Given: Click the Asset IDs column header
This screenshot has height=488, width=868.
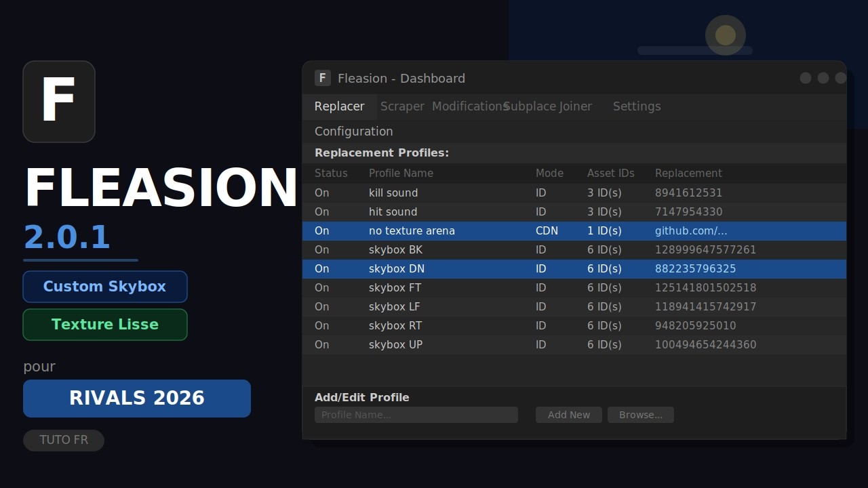Looking at the screenshot, I should 611,174.
